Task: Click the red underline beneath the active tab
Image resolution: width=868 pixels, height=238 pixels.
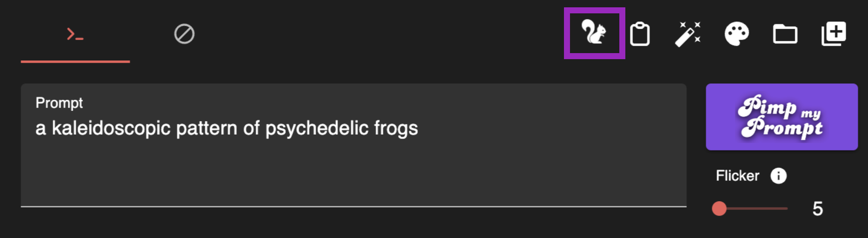Action: 75,61
